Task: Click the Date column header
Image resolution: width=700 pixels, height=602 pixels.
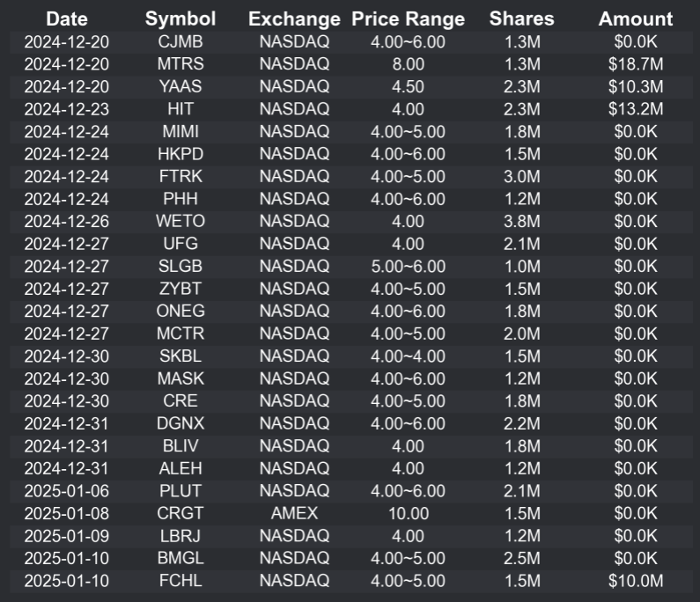Action: pyautogui.click(x=67, y=18)
